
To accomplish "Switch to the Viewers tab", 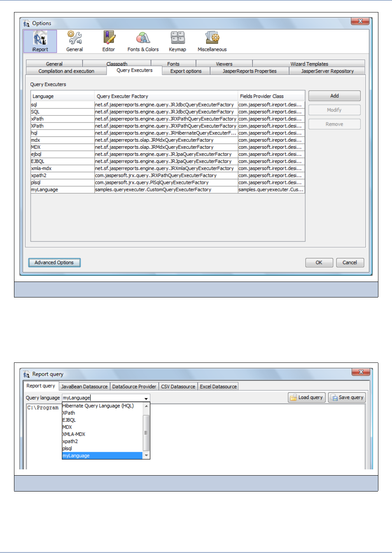I will coord(224,64).
